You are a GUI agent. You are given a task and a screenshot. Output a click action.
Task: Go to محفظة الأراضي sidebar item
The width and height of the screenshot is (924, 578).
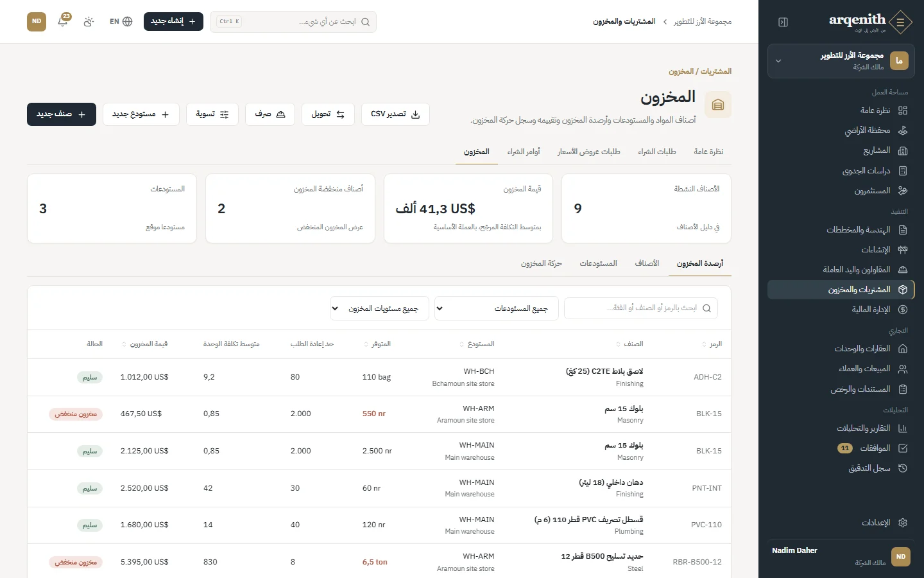point(841,130)
